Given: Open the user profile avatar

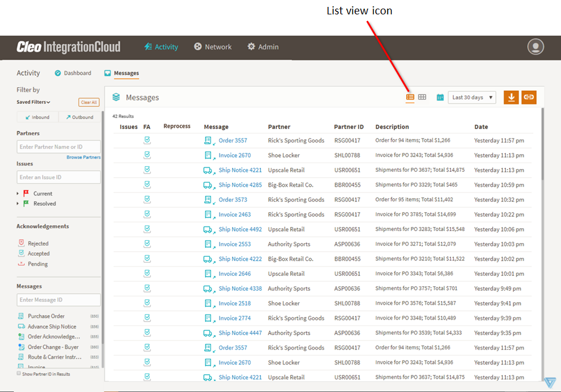Looking at the screenshot, I should (x=535, y=47).
